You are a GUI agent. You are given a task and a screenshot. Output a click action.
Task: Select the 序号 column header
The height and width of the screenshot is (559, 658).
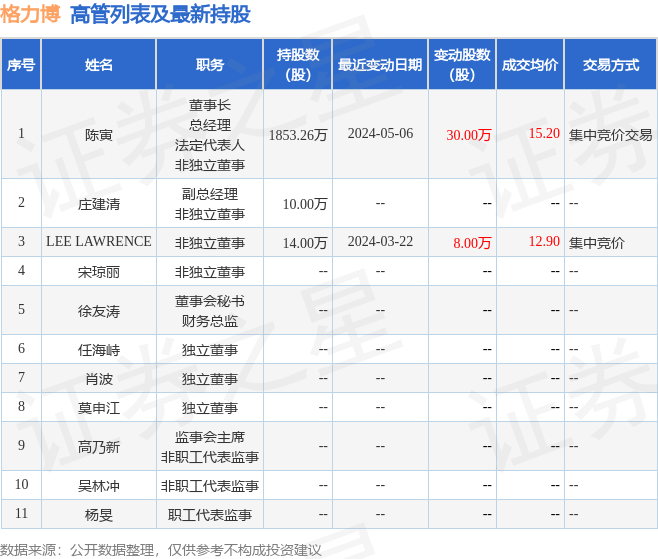click(21, 65)
